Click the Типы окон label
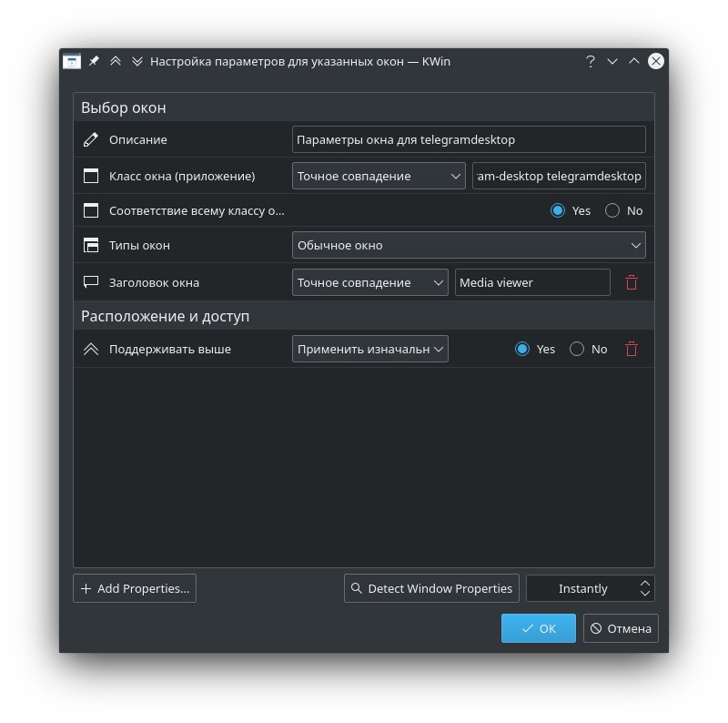728x723 pixels. coord(139,245)
